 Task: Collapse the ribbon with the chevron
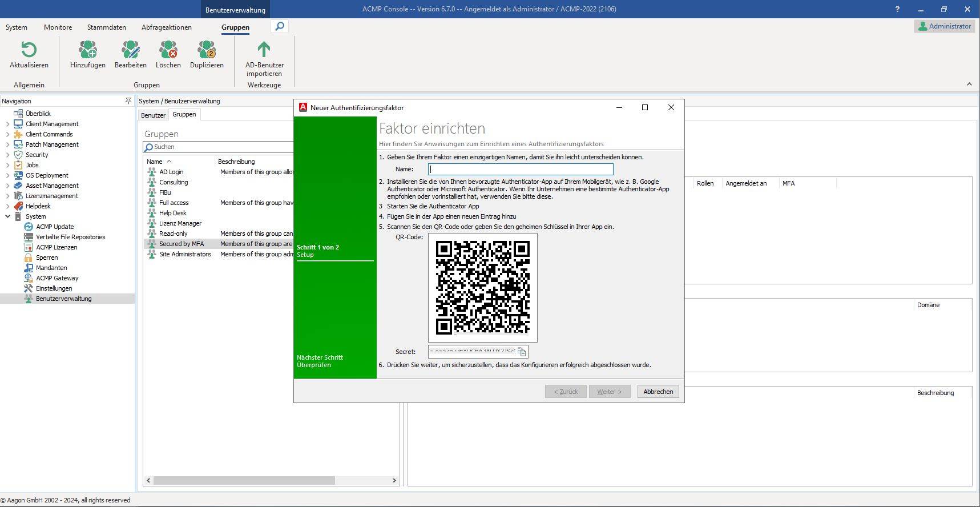969,84
